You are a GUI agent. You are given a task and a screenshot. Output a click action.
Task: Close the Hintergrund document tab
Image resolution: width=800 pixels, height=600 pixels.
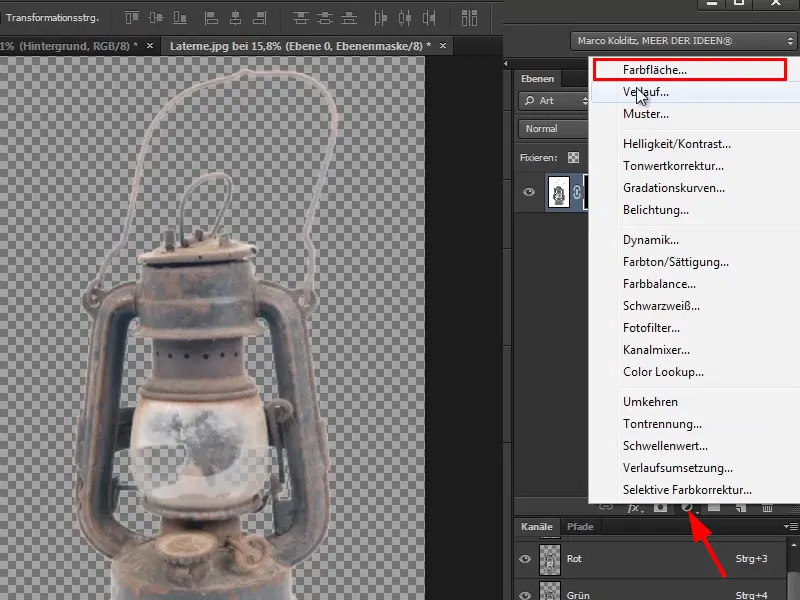(150, 46)
